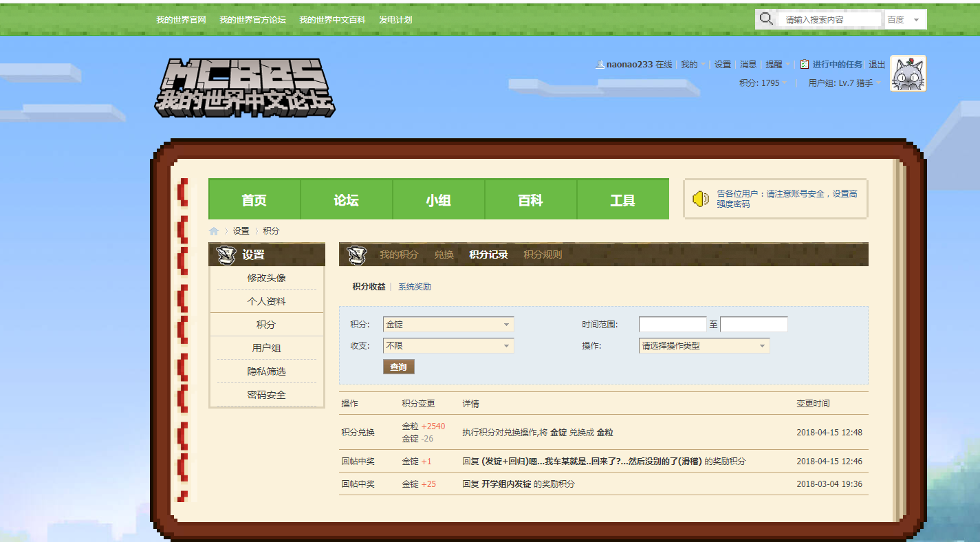Open 修改头像 in settings sidebar
Screen dimensions: 980x542
(x=267, y=278)
